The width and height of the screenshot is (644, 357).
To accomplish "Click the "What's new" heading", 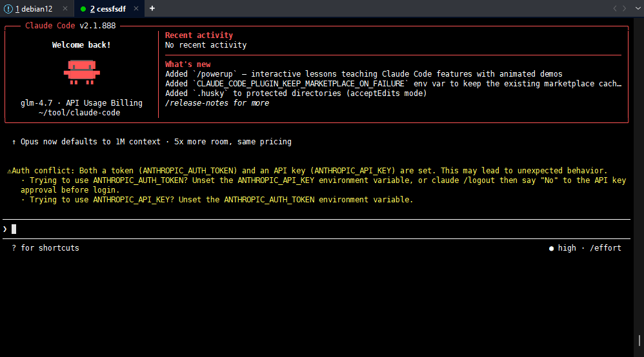I will pyautogui.click(x=188, y=64).
